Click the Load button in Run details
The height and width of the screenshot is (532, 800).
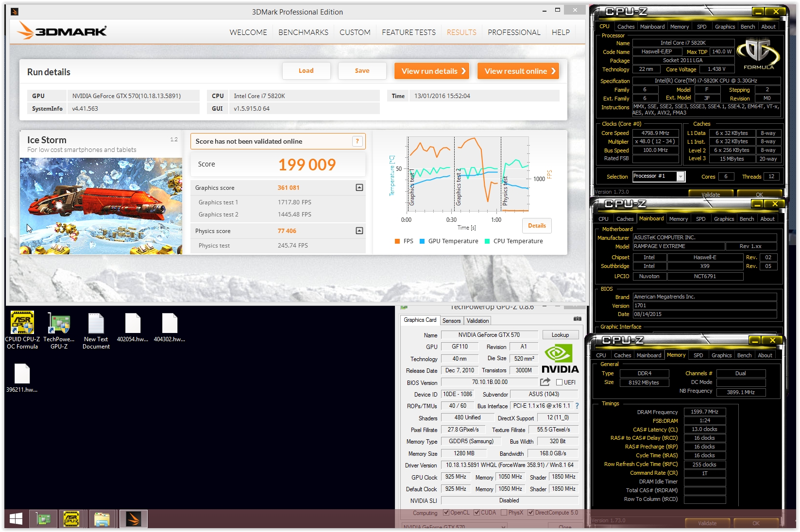point(306,71)
